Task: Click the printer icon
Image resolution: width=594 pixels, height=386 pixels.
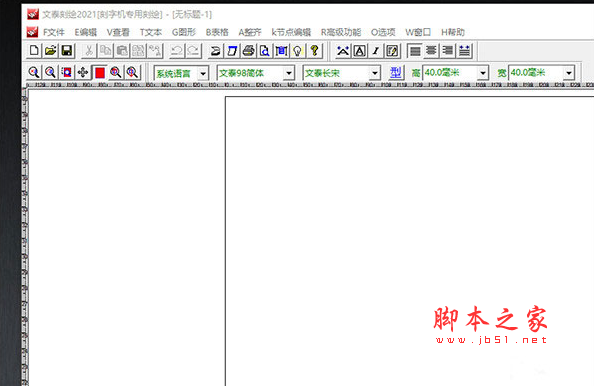Action: [249, 50]
